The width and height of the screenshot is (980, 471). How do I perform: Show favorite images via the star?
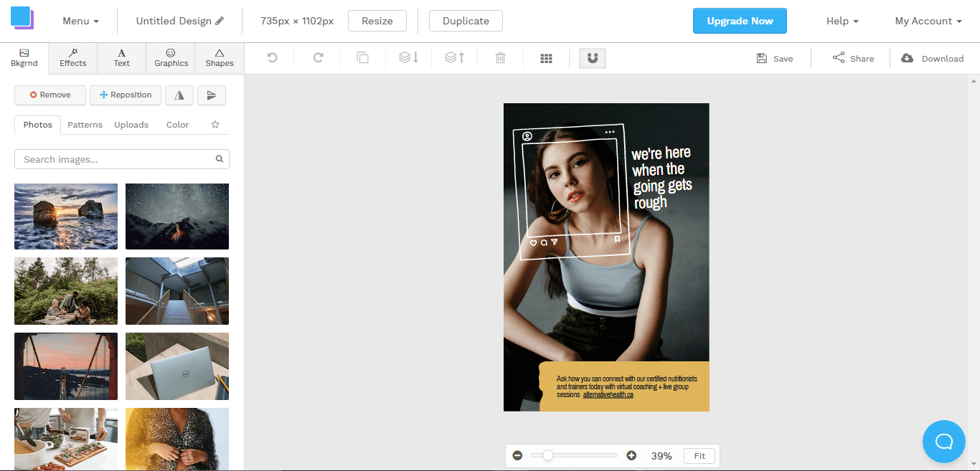pos(215,124)
